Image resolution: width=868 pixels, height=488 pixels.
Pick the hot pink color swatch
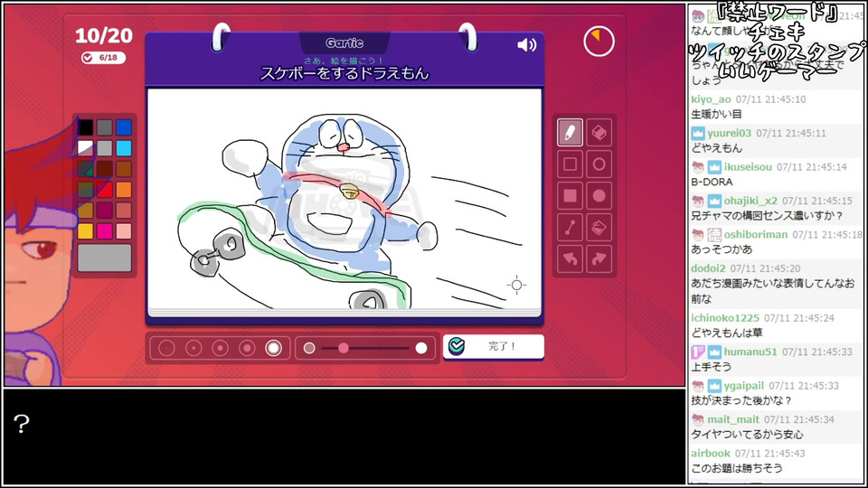pyautogui.click(x=105, y=230)
